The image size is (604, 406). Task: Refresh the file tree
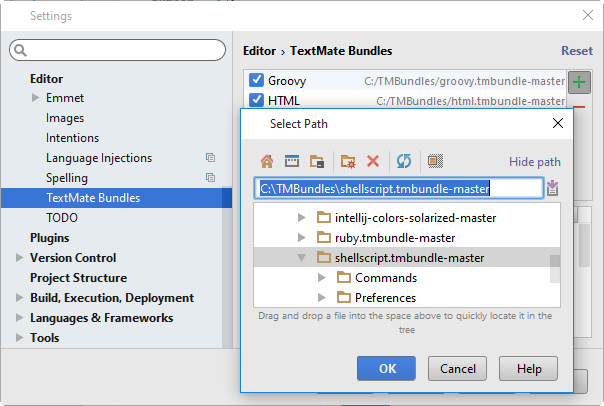coord(404,161)
